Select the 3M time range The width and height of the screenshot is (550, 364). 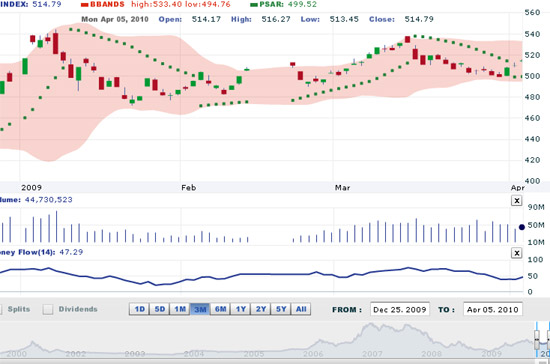(x=200, y=309)
